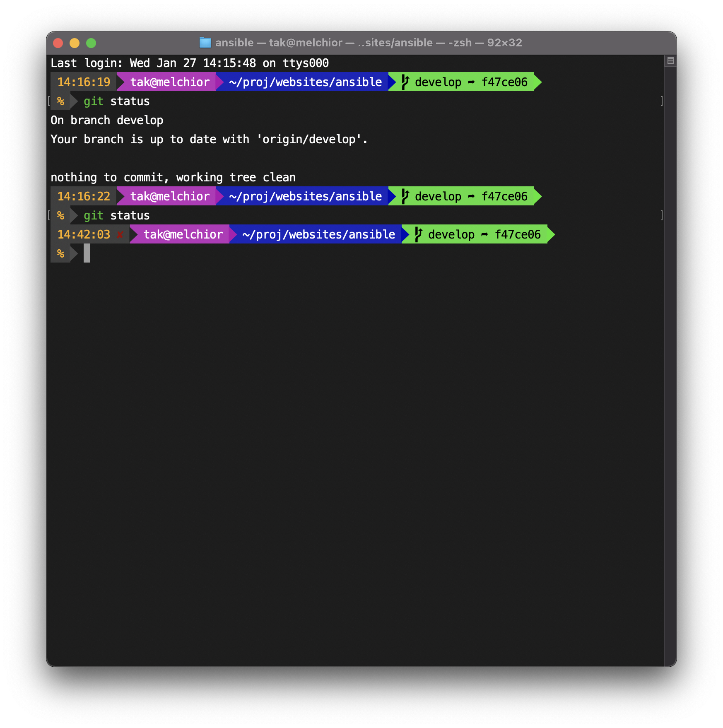
Task: Click ~/proj/websites/ansible path in the 14:42:03 prompt
Action: pyautogui.click(x=318, y=234)
